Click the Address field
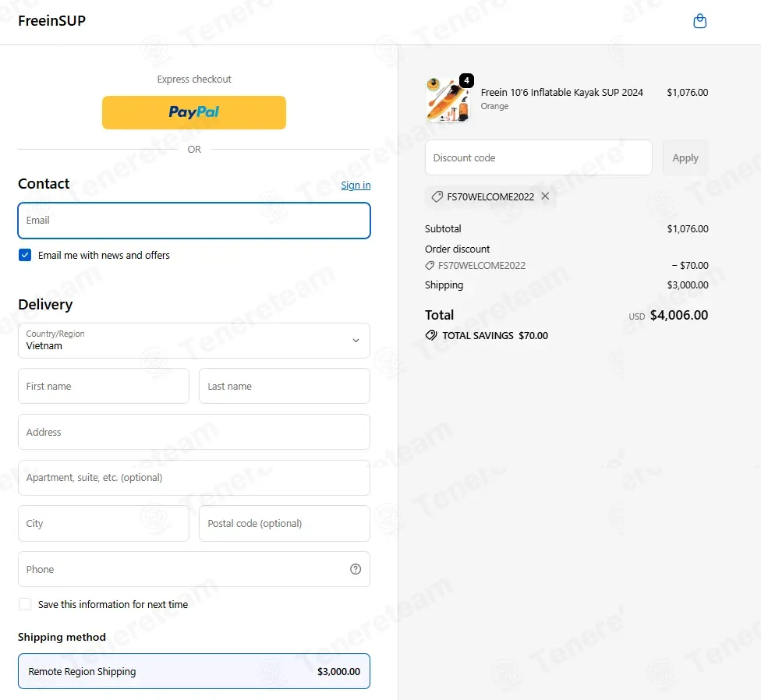Image resolution: width=761 pixels, height=700 pixels. [194, 432]
